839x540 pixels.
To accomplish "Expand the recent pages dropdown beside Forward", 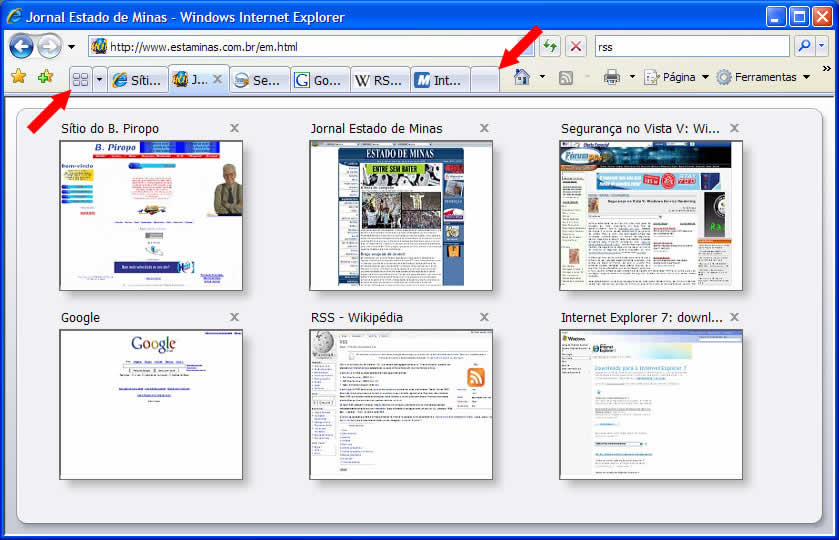I will tap(72, 46).
